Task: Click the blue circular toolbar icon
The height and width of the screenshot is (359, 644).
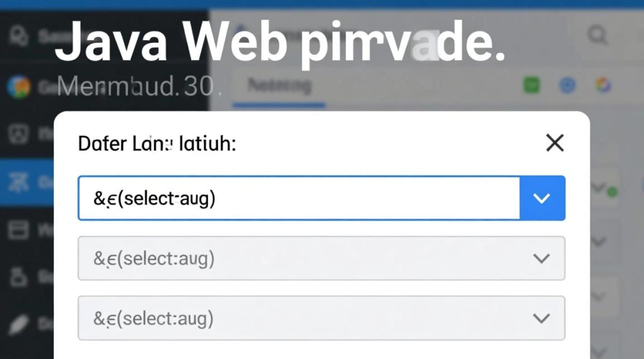Action: pos(567,86)
